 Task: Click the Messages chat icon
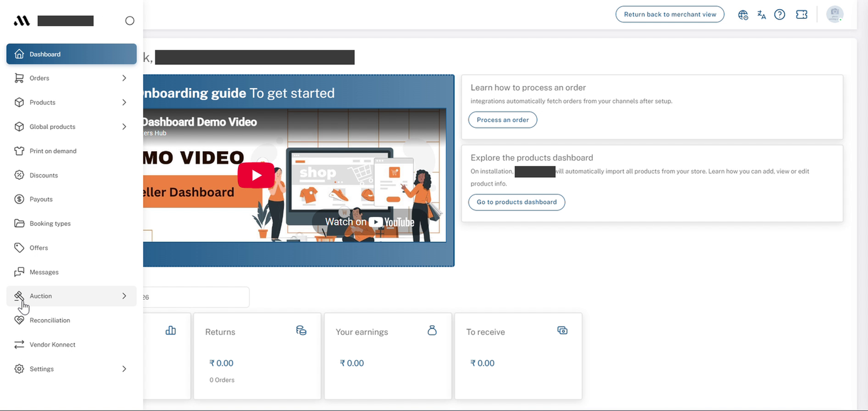[x=19, y=272]
